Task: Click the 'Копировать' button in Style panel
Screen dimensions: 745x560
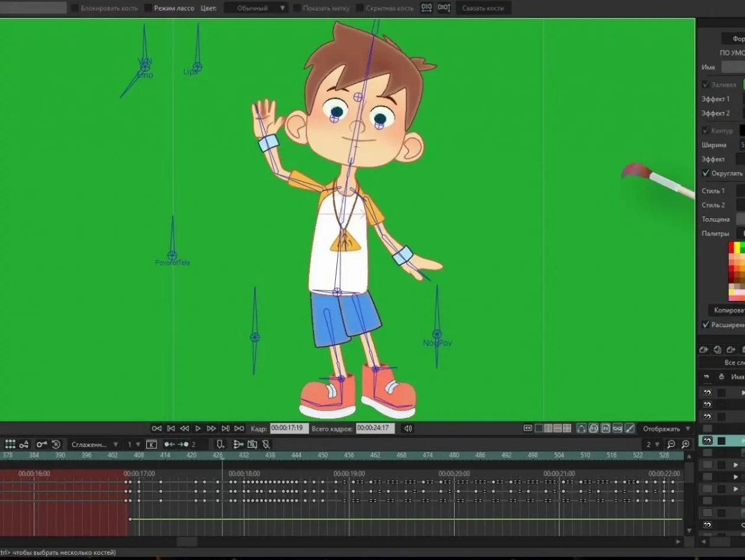Action: click(x=727, y=310)
